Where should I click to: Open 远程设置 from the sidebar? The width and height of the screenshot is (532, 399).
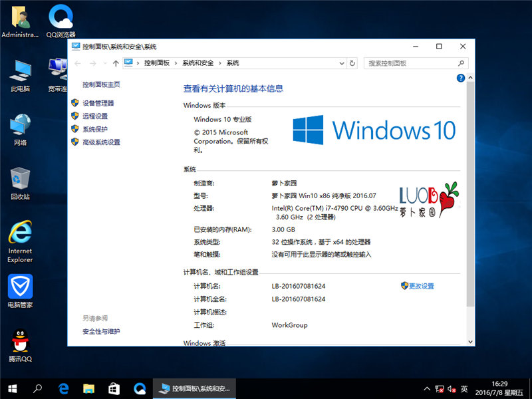[95, 116]
